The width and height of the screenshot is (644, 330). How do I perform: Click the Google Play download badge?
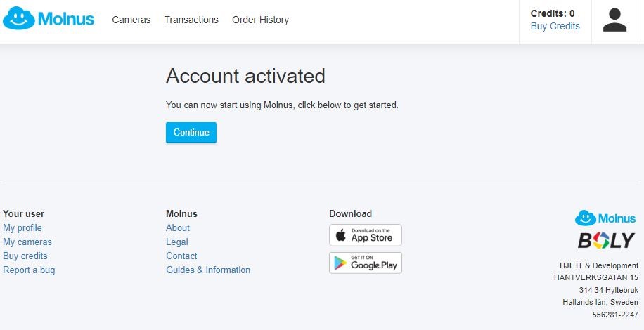[x=365, y=263]
